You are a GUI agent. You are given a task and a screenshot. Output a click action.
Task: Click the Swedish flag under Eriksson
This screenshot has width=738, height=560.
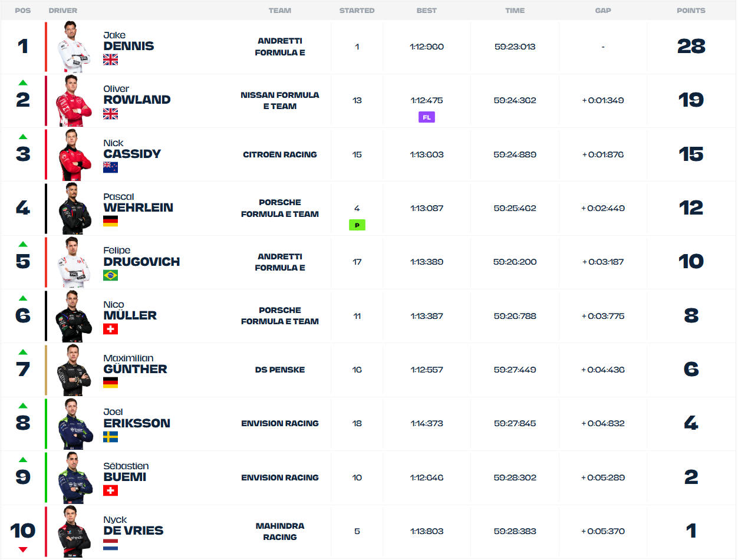click(x=111, y=437)
